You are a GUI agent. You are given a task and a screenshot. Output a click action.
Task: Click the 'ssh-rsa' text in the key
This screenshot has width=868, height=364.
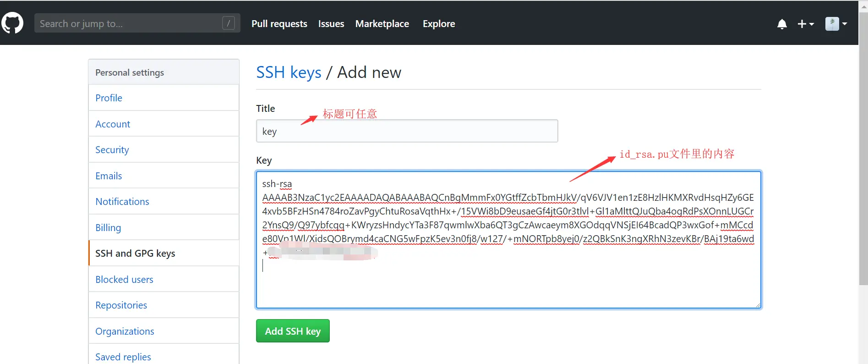[277, 184]
